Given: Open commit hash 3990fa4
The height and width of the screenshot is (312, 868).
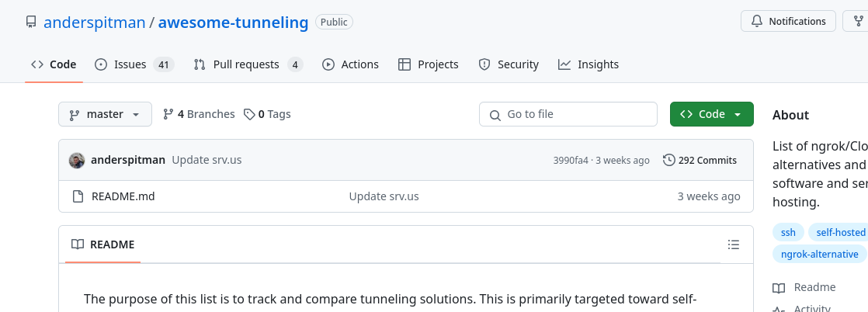Looking at the screenshot, I should (570, 161).
